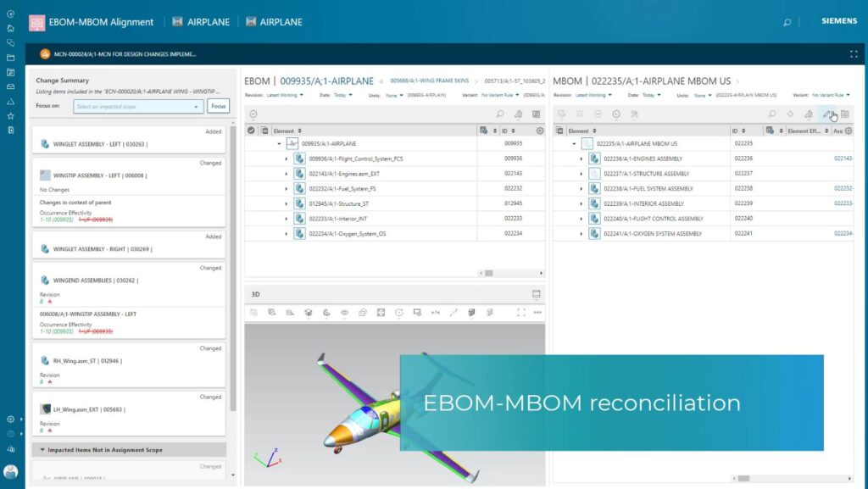Open the 022234 assignment link in OXYGEN row
The image size is (868, 489).
[x=843, y=233]
